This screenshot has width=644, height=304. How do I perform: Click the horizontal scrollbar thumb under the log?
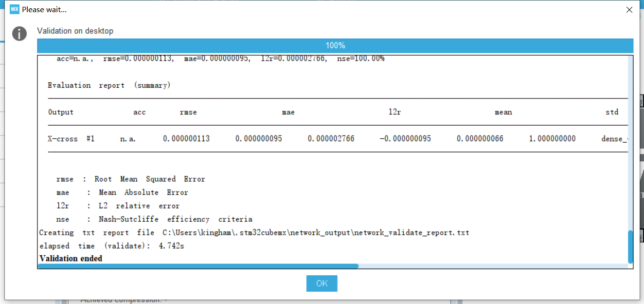coord(198,266)
